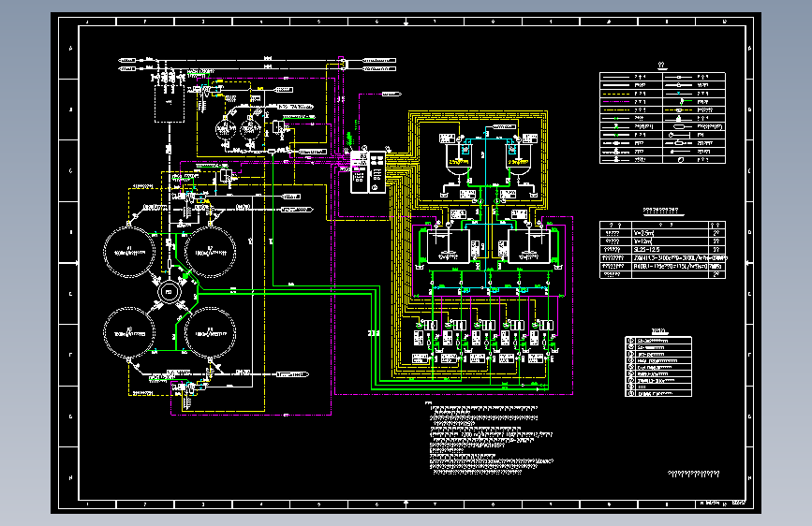812x526 pixels.
Task: Select the left round-bottom mixing vessel
Action: pyautogui.click(x=459, y=160)
